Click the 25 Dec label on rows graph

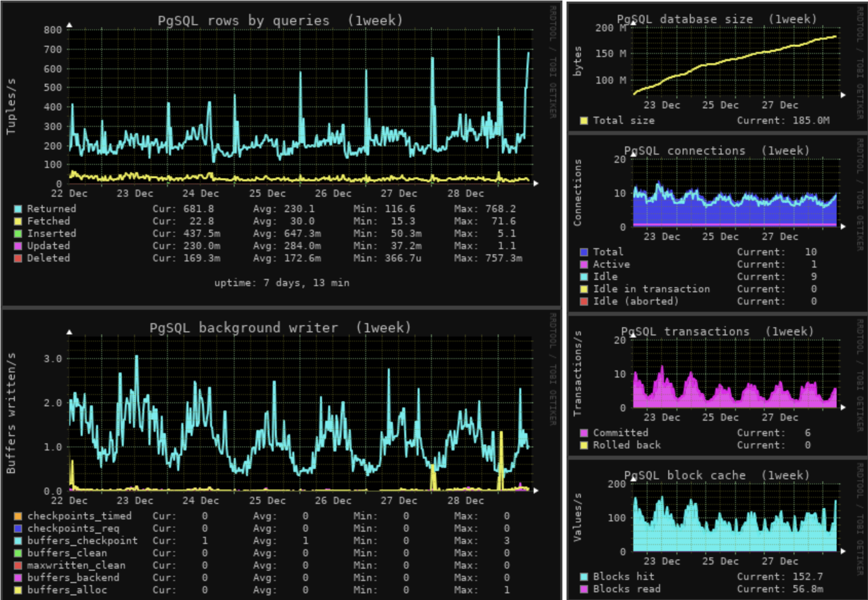pyautogui.click(x=267, y=194)
